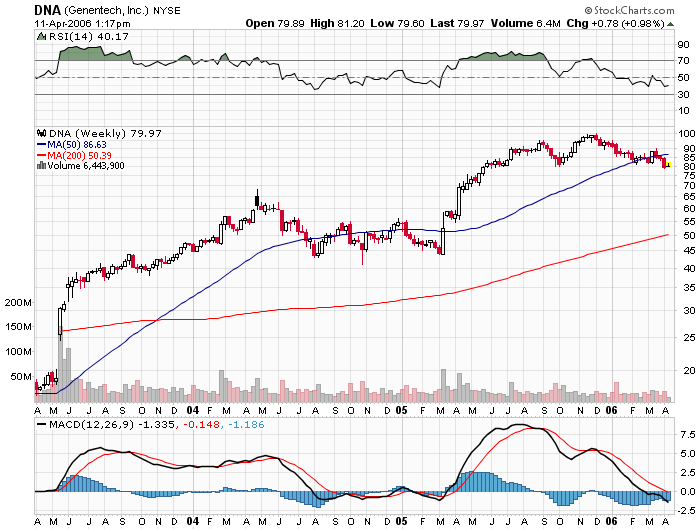
Task: Click the '05' year label under the MACD panel
Action: click(x=401, y=522)
